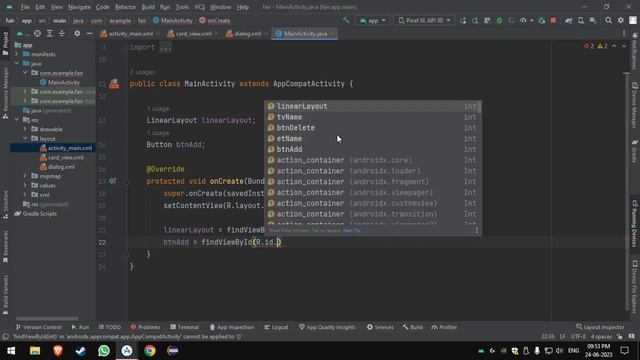Screen dimensions: 640x360
Task: Click Project panel horizontal scrollbar
Action: (47, 318)
